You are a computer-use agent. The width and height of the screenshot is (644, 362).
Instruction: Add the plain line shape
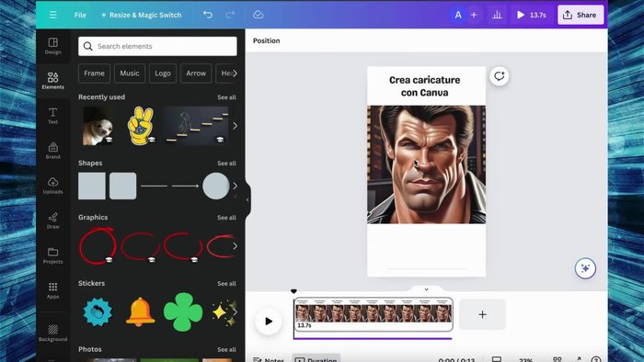click(x=154, y=187)
